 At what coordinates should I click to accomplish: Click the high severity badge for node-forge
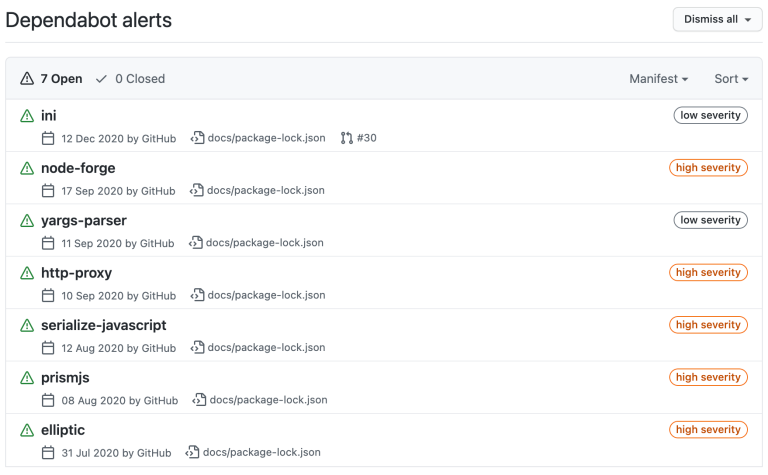[x=708, y=167]
